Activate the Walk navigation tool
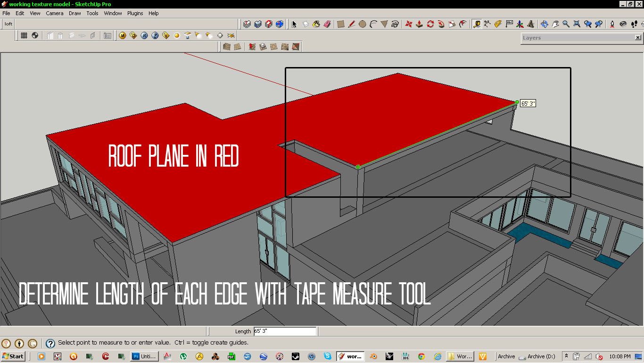The image size is (644, 363). coord(635,24)
